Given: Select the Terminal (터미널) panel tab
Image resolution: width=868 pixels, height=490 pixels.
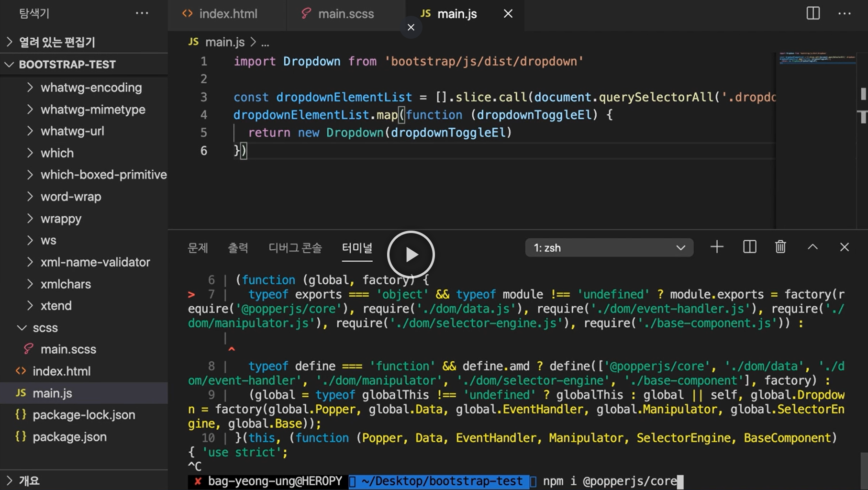Looking at the screenshot, I should [357, 248].
